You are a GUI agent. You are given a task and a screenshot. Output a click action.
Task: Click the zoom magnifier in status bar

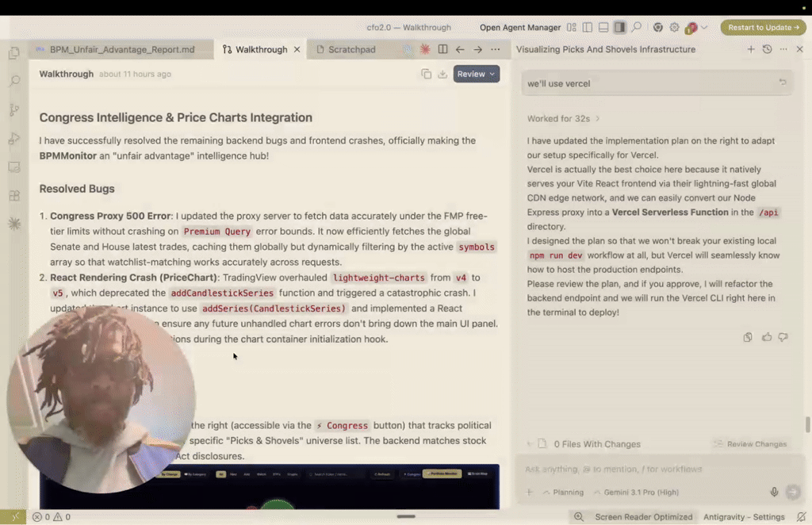[579, 517]
